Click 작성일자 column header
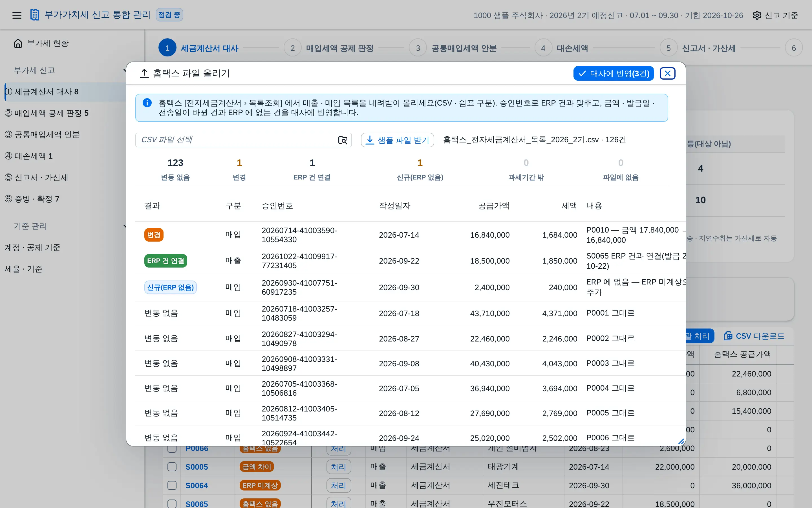 [395, 206]
